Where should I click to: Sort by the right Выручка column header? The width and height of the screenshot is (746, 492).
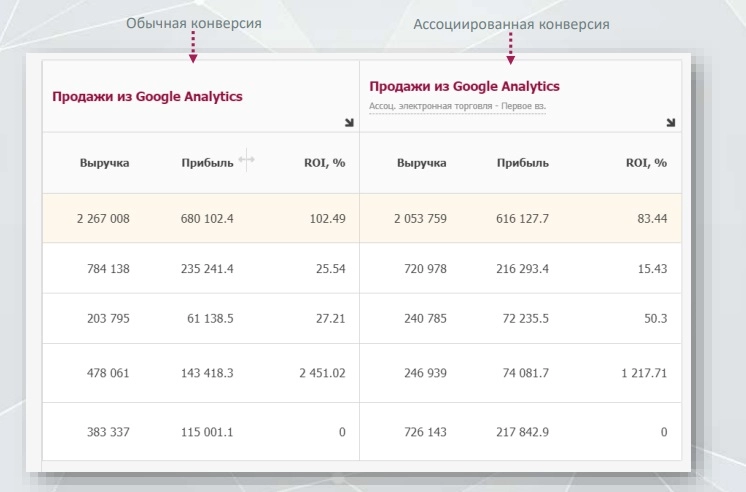point(422,163)
